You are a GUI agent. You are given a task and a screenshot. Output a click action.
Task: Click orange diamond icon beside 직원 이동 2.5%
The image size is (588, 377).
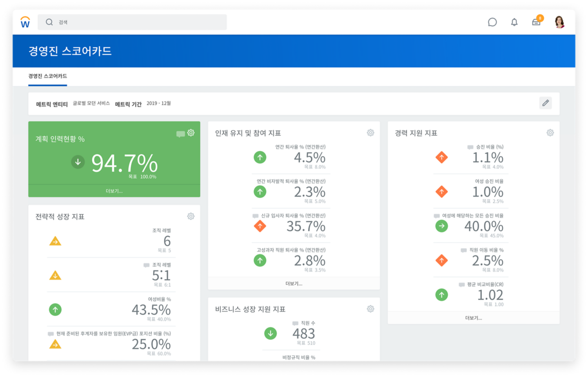tap(442, 260)
